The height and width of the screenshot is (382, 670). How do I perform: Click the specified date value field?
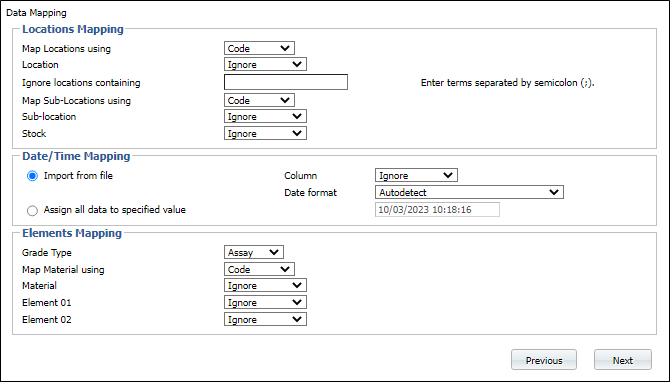point(437,210)
